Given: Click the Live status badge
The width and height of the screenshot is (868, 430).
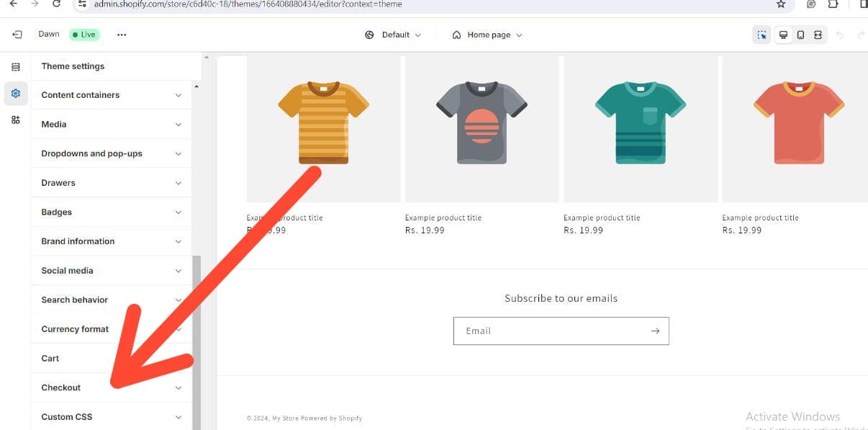Looking at the screenshot, I should pyautogui.click(x=84, y=35).
